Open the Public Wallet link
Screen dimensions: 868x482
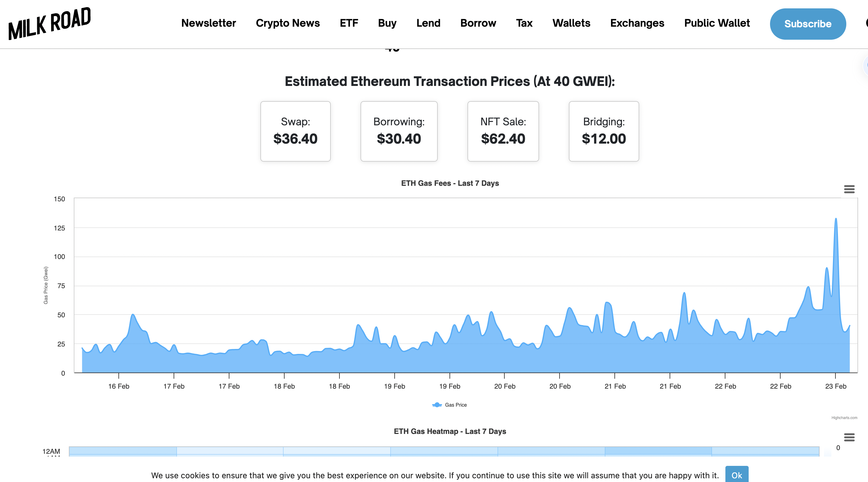coord(717,23)
